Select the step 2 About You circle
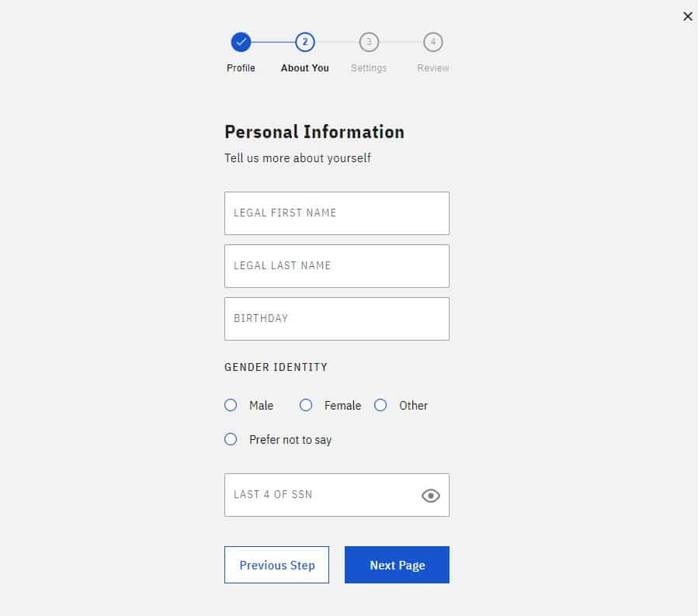The width and height of the screenshot is (698, 616). coord(305,42)
